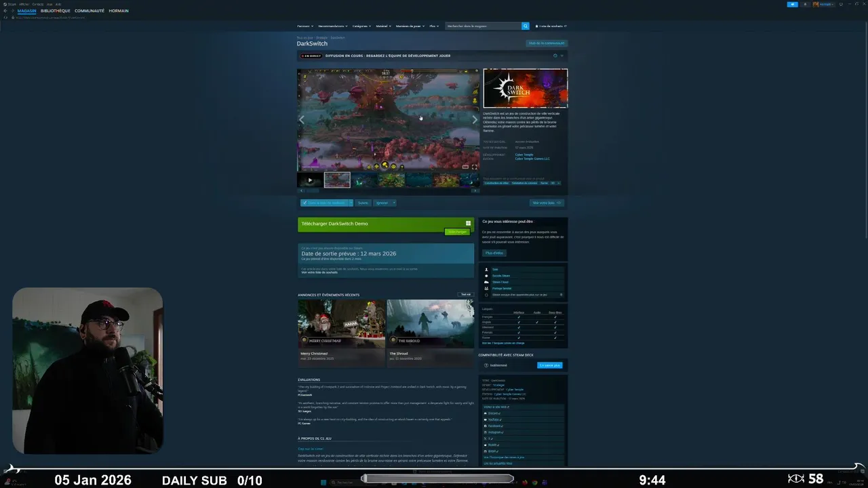Image resolution: width=868 pixels, height=488 pixels.
Task: Click the plus button to add a tag
Action: point(559,183)
